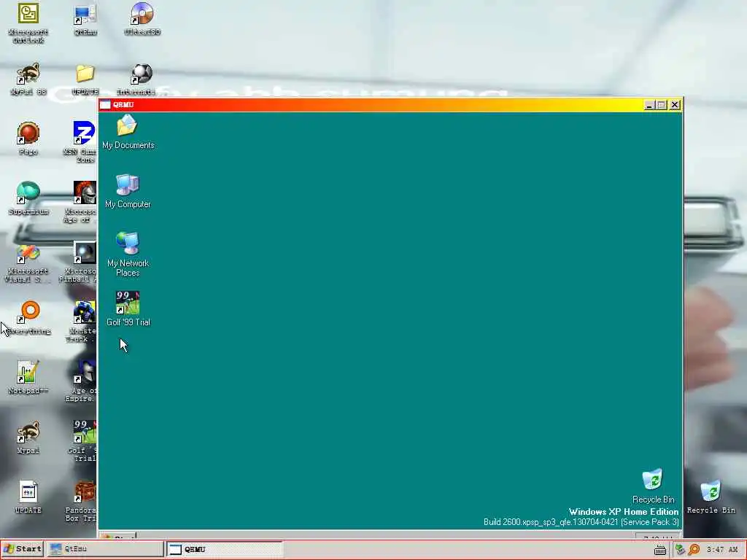Select QtEmu desktop shortcut
This screenshot has height=560, width=747.
(x=85, y=20)
